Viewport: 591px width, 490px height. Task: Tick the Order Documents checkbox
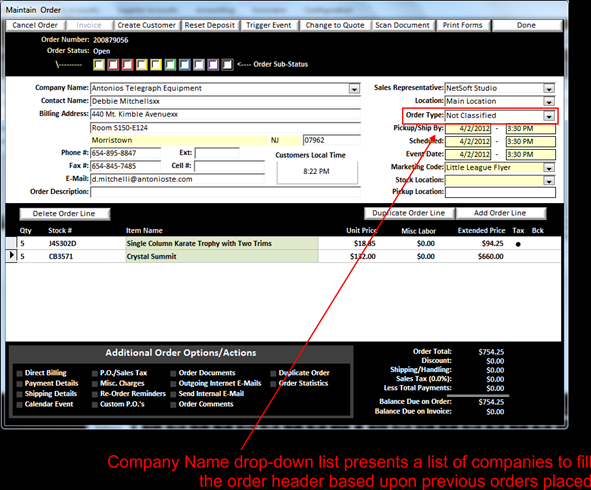(x=173, y=374)
